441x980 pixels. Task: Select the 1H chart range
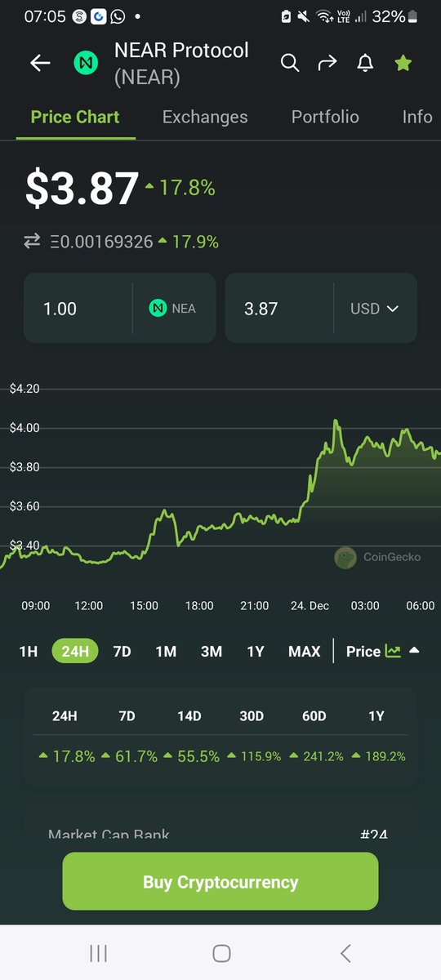(29, 651)
